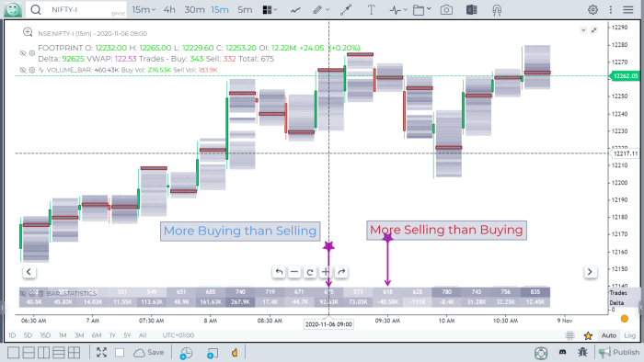
Task: Choose the two-column split layout
Action: (43, 353)
